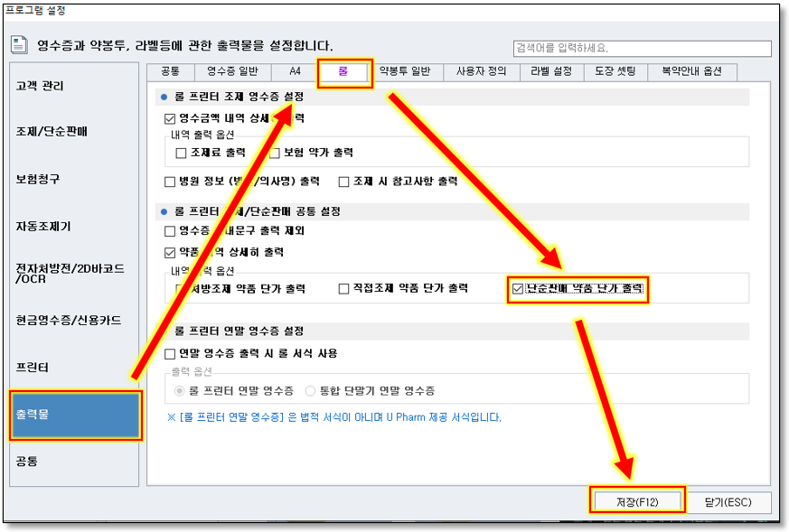Enable the 조제료 출력 checkbox
789x532 pixels.
pyautogui.click(x=182, y=154)
